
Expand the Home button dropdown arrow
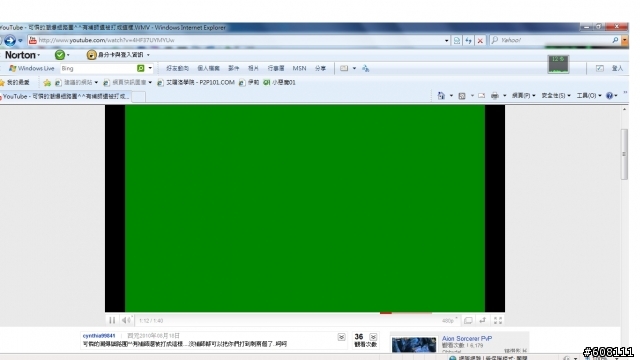tap(451, 96)
